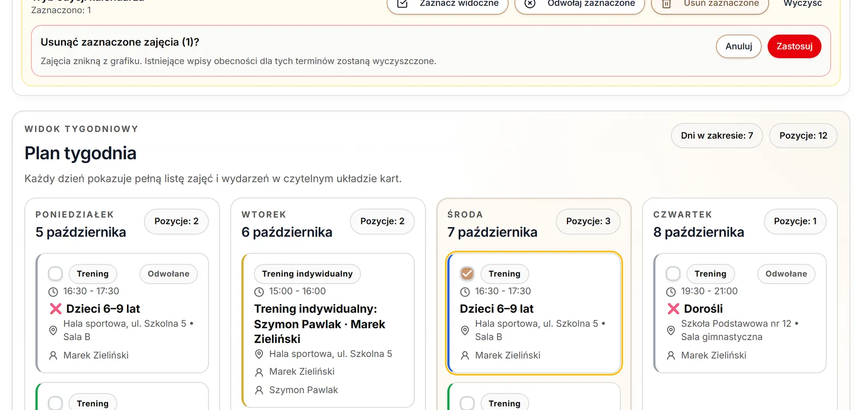Click the "Plan tygodnia" heading
This screenshot has width=868, height=410.
click(x=80, y=153)
